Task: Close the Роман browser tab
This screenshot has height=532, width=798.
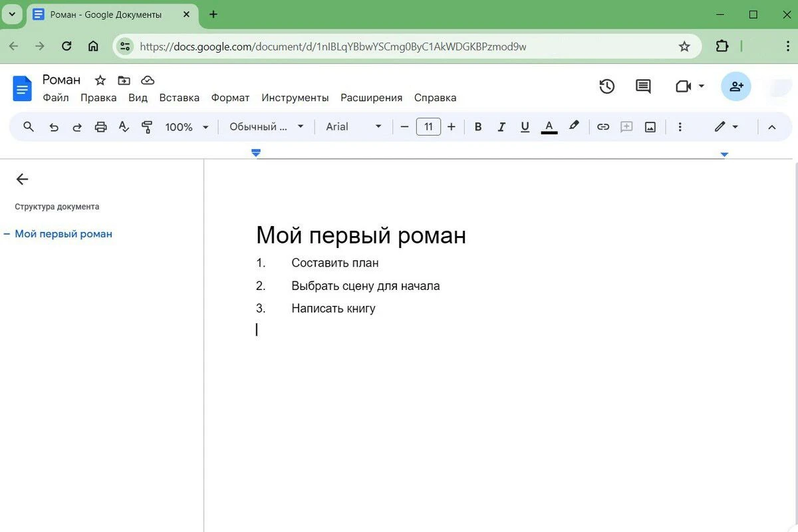Action: pyautogui.click(x=186, y=15)
